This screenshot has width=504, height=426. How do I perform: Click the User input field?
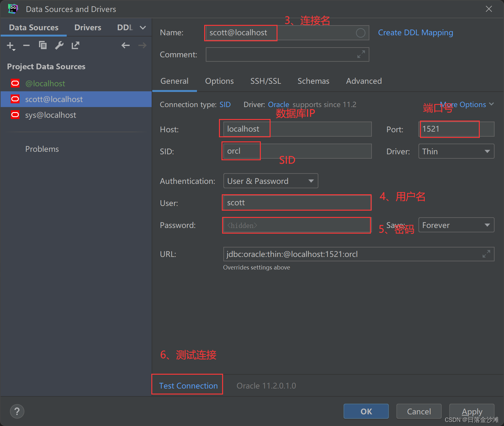[297, 203]
